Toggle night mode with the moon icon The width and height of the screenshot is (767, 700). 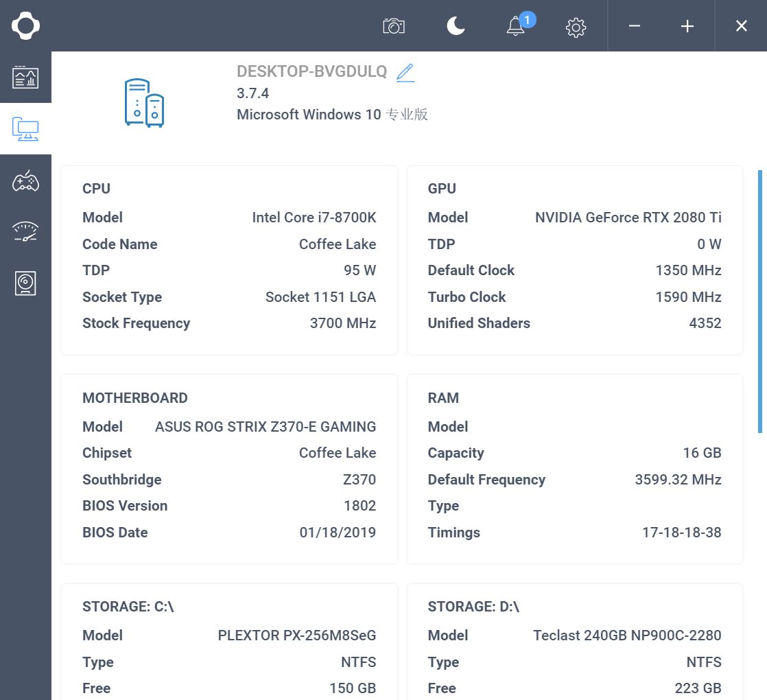pos(456,26)
